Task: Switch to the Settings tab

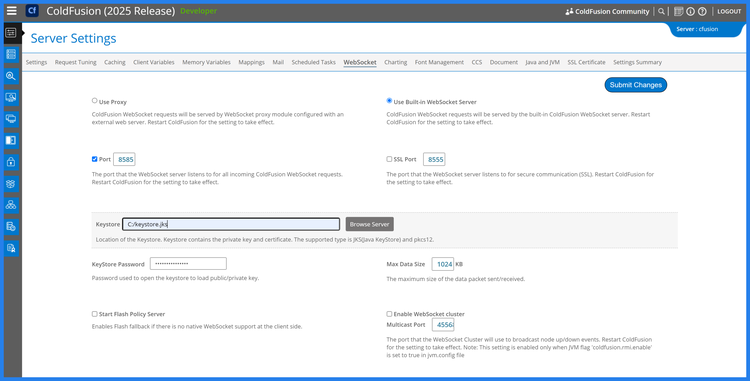Action: 36,62
